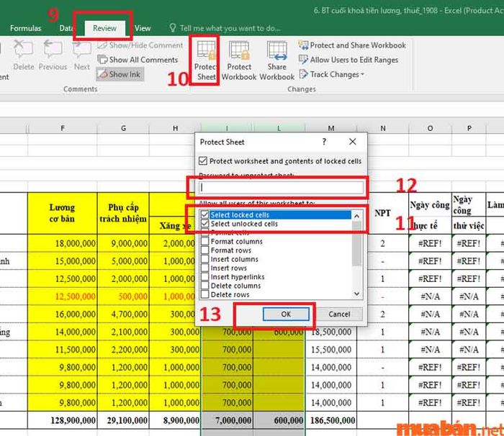Toggle the Show Ink button
Screen dimensions: 504x436
[x=120, y=74]
